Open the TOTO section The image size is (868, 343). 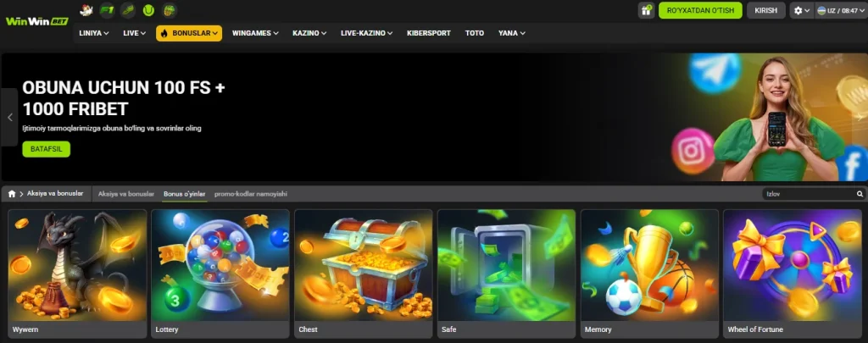[475, 33]
